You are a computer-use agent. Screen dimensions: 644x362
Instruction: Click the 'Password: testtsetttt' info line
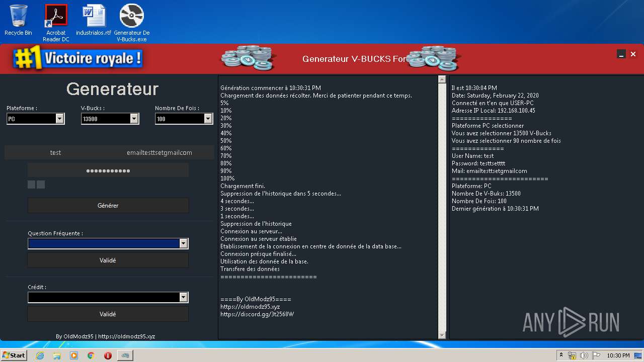478,163
